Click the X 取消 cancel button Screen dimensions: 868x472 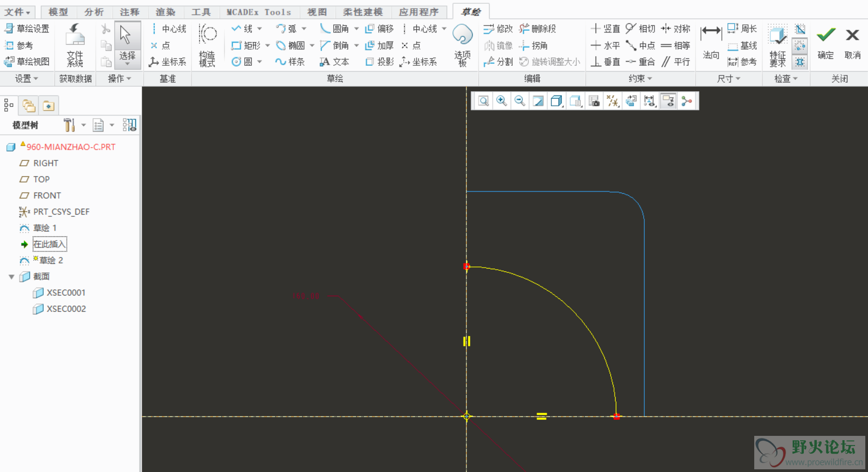[852, 43]
